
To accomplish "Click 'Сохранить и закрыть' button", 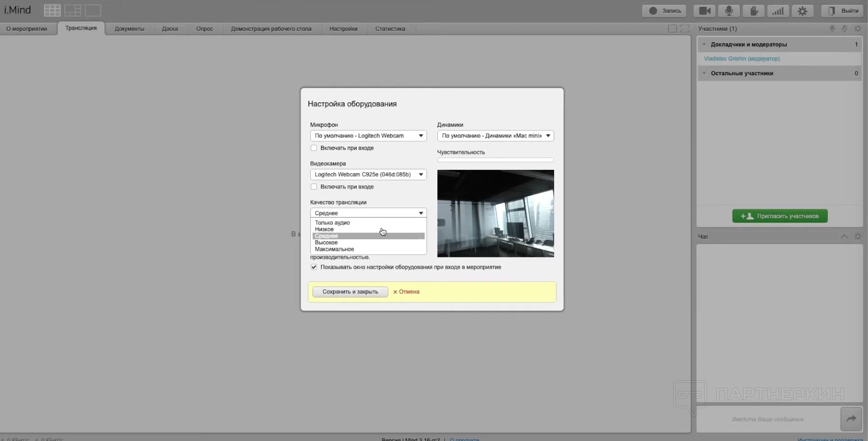I will (350, 292).
